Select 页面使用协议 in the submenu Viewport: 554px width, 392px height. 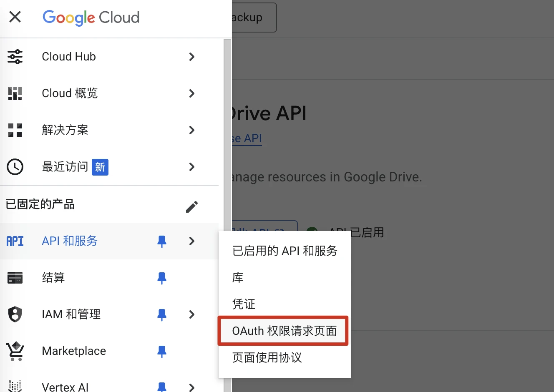(x=285, y=357)
